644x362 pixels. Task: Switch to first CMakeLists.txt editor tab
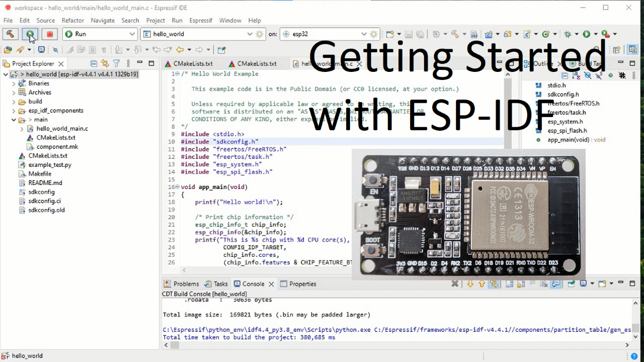coord(189,64)
